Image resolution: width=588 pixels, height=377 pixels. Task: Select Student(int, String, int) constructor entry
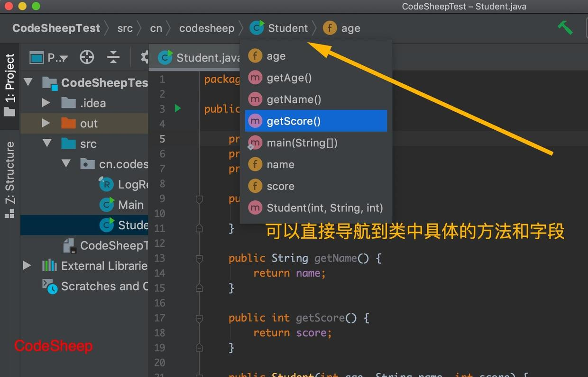pyautogui.click(x=316, y=208)
